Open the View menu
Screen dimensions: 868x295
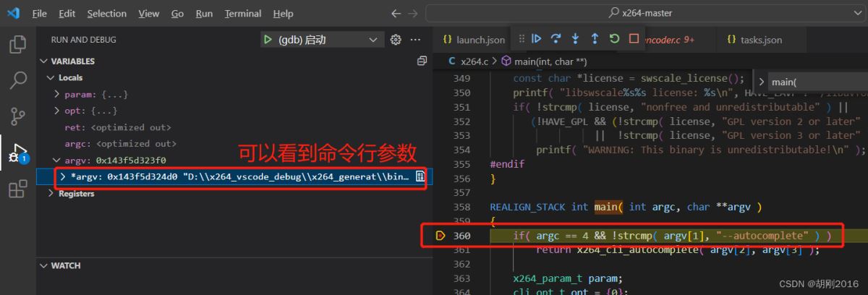[149, 14]
